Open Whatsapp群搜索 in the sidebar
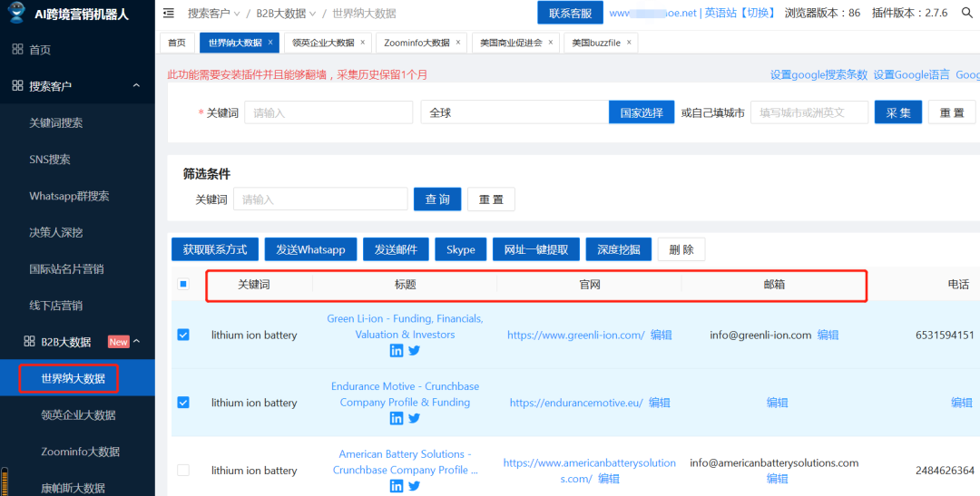The image size is (980, 496). [x=69, y=196]
